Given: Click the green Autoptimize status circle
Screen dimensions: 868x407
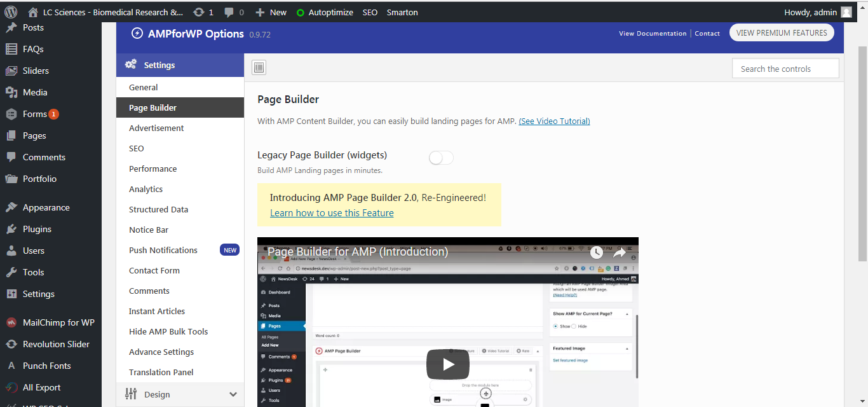Looking at the screenshot, I should (301, 12).
